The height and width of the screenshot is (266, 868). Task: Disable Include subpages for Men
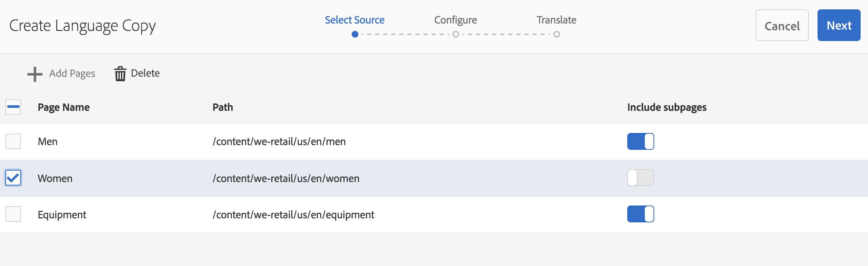(x=640, y=141)
